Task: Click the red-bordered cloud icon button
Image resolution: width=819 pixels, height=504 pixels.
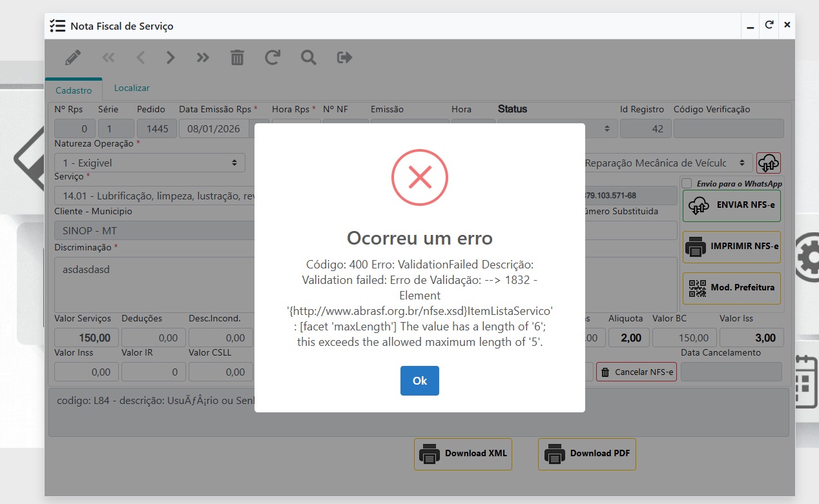Action: coord(769,163)
